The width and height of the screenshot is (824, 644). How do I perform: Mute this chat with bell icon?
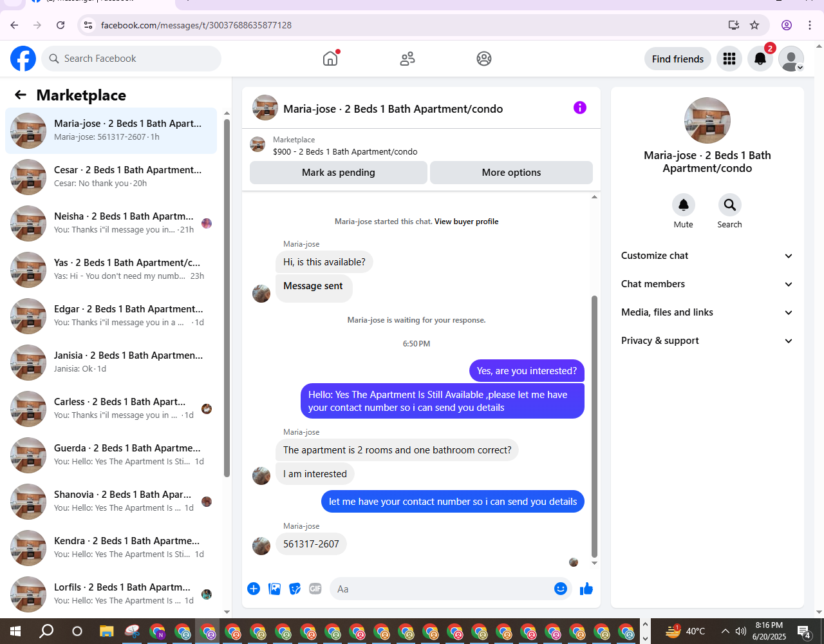pos(684,205)
